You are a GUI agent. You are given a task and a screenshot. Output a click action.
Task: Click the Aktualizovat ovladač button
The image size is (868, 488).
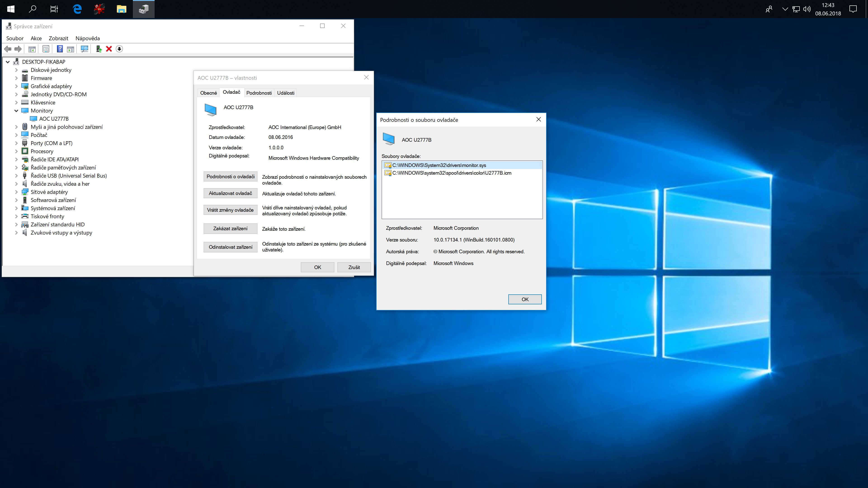(230, 193)
